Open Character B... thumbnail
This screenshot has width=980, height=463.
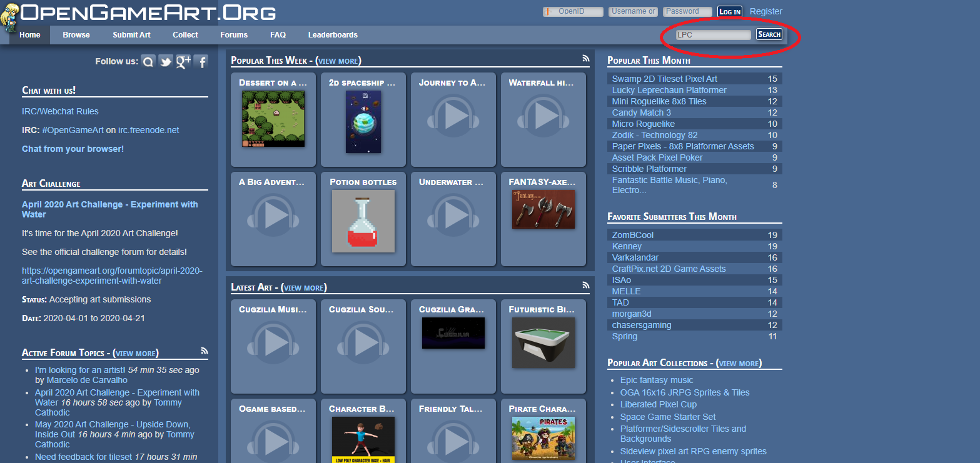[363, 440]
